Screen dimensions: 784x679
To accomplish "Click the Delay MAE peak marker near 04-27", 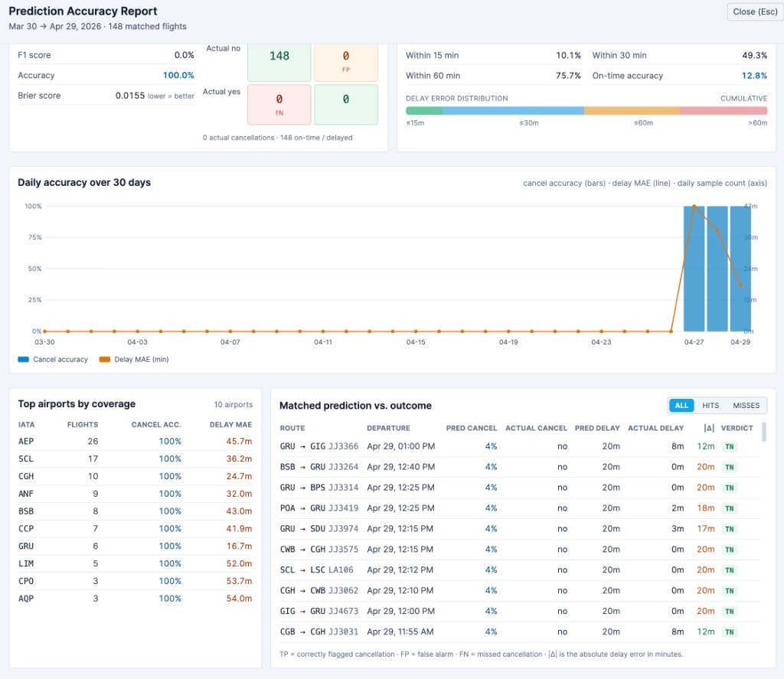I will [x=693, y=206].
